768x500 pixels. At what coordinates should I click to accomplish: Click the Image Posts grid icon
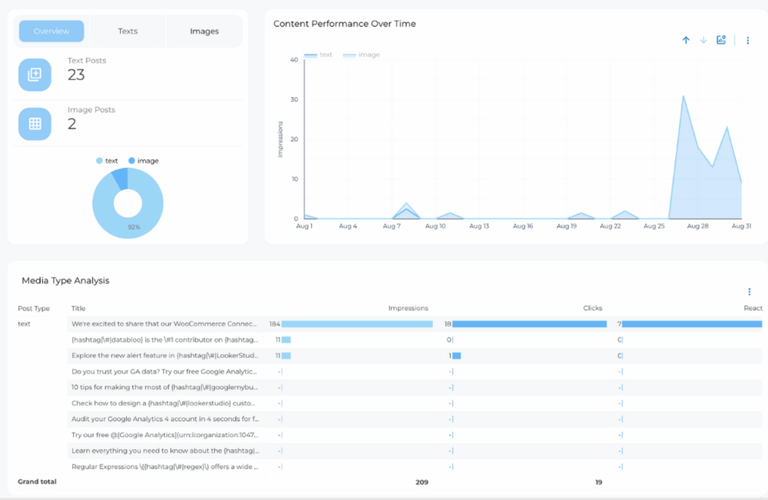(x=35, y=124)
